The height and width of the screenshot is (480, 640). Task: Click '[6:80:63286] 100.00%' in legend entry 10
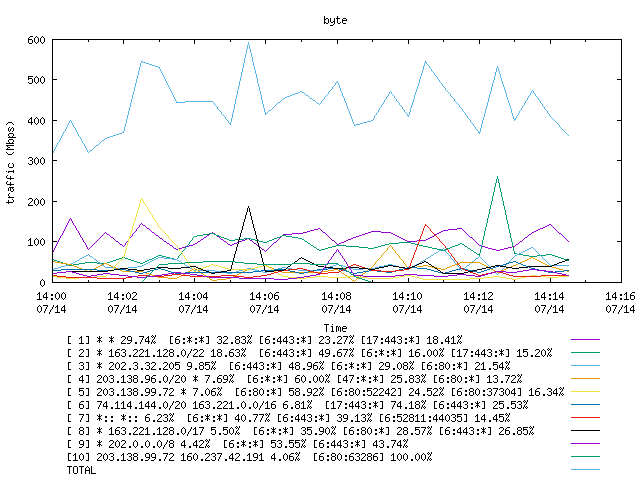click(372, 457)
